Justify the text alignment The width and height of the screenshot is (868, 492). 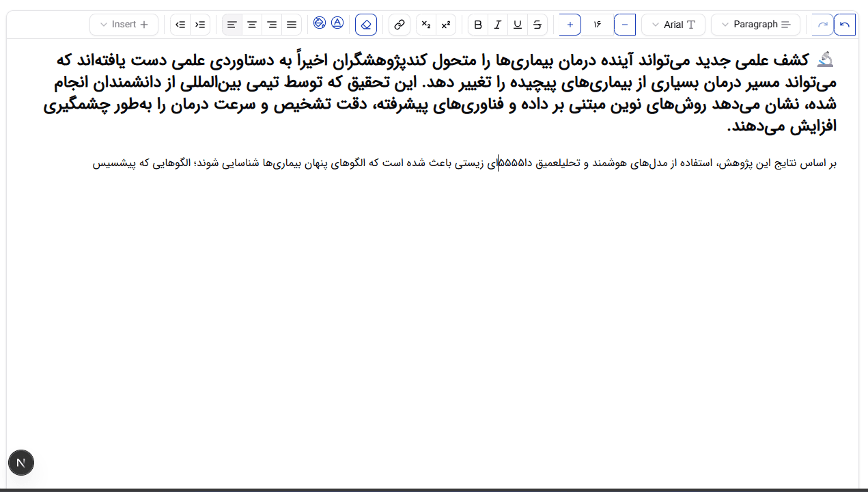(x=292, y=25)
